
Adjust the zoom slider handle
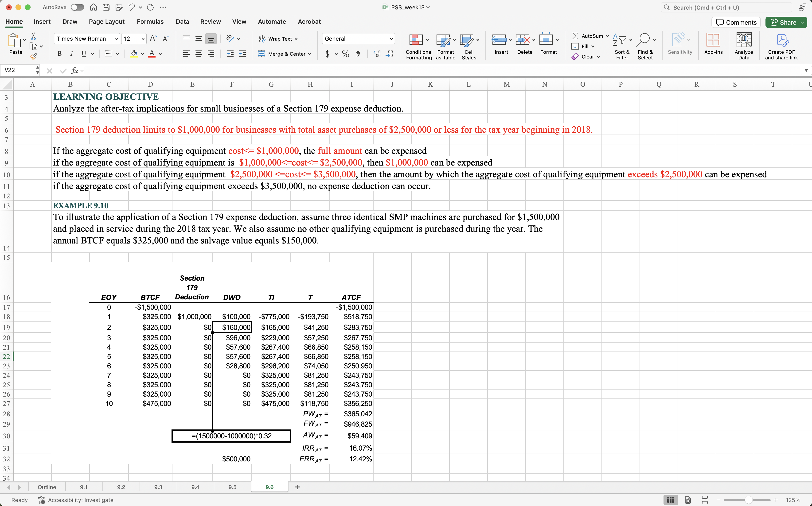(x=749, y=500)
